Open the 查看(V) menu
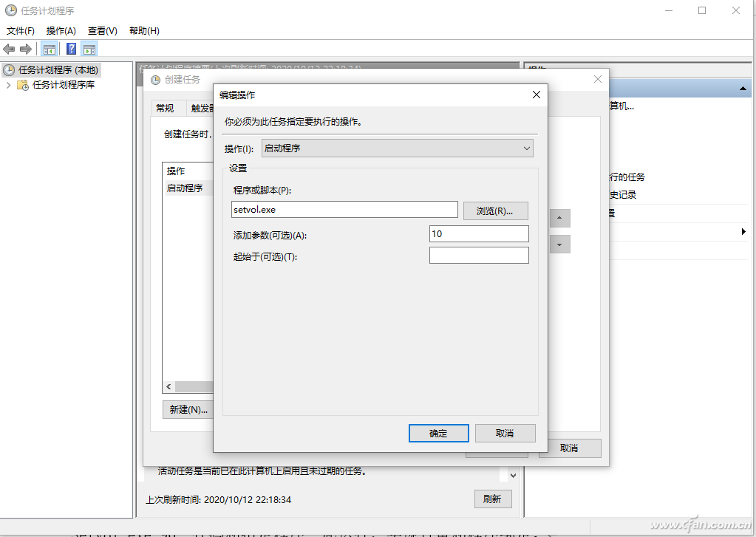 (102, 31)
